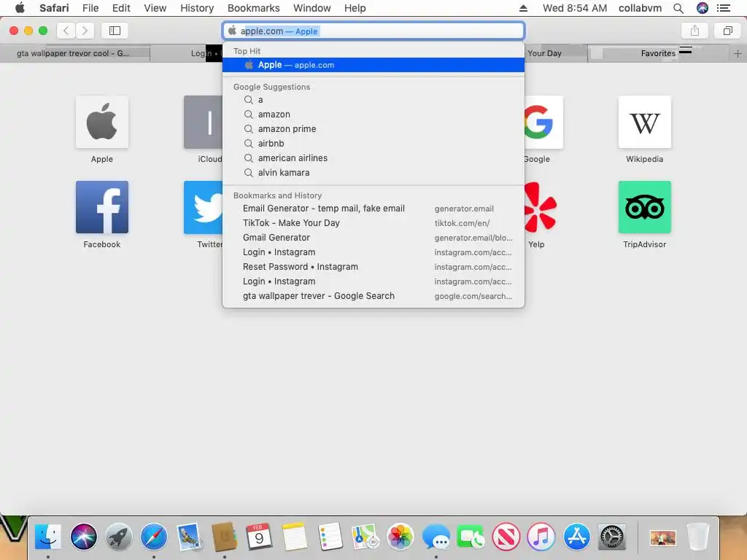The image size is (747, 560).
Task: Open Launchpad rocket in the Dock
Action: point(119,537)
